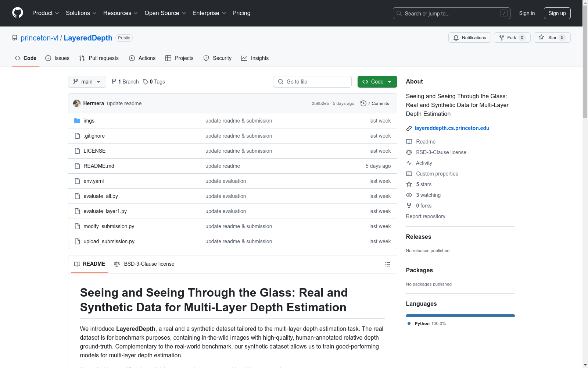Screen dimensions: 588x368
Task: Click the file icon for LICENSE
Action: [77, 151]
